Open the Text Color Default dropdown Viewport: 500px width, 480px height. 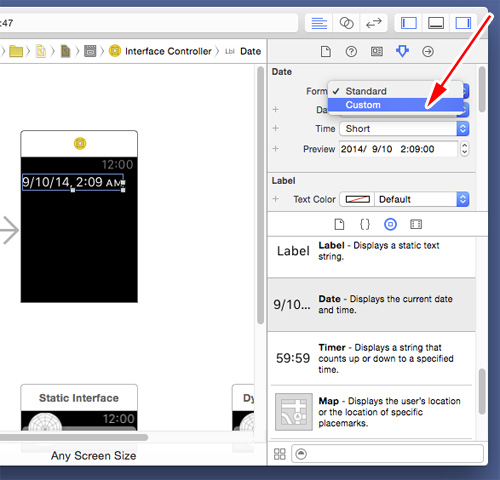pos(422,199)
